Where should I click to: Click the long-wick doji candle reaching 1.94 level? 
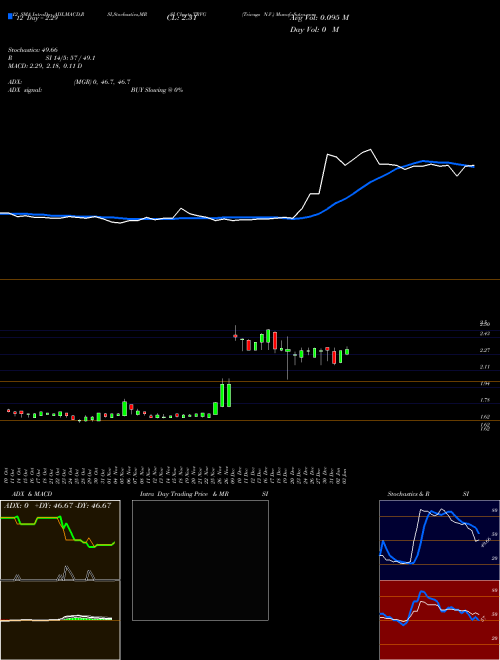pyautogui.click(x=288, y=358)
